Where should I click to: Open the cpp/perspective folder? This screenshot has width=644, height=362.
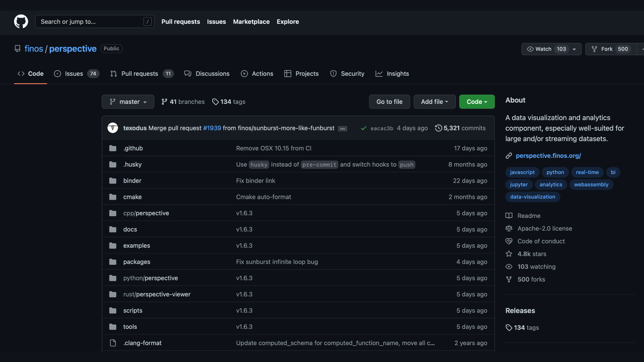point(146,213)
